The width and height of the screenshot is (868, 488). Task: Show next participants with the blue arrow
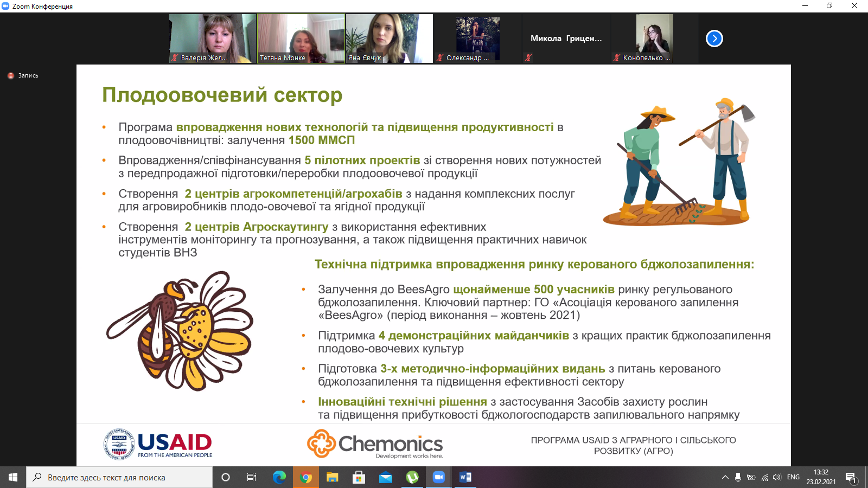pos(714,38)
